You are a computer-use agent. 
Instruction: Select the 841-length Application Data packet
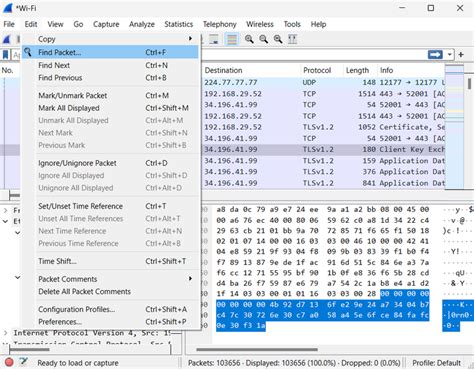coord(323,183)
